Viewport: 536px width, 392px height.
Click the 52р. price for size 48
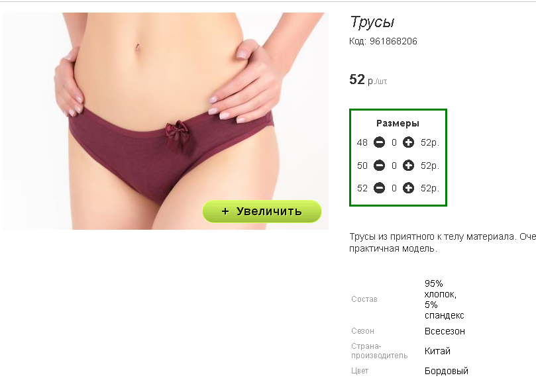[430, 142]
